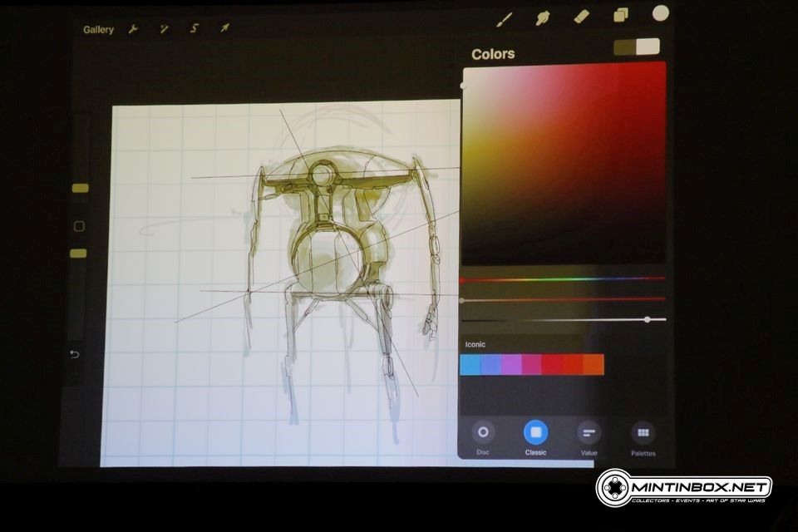
Task: Choose the periwinkle Iconic swatch
Action: [491, 365]
